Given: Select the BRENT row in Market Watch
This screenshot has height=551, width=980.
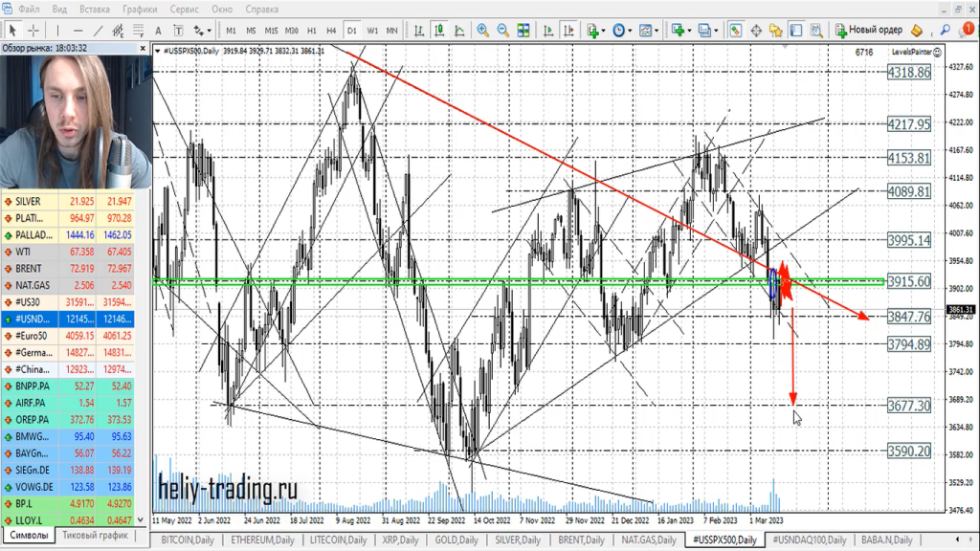Looking at the screenshot, I should pyautogui.click(x=28, y=268).
